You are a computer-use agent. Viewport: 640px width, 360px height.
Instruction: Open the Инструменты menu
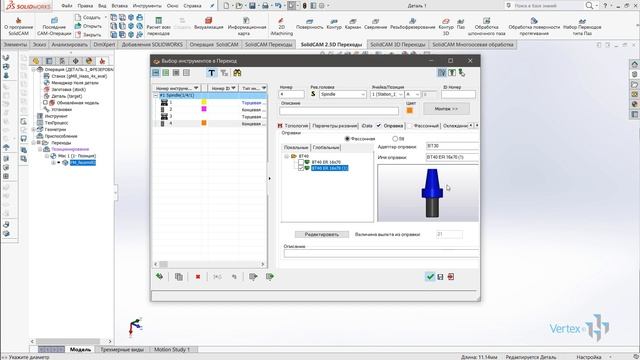click(147, 6)
